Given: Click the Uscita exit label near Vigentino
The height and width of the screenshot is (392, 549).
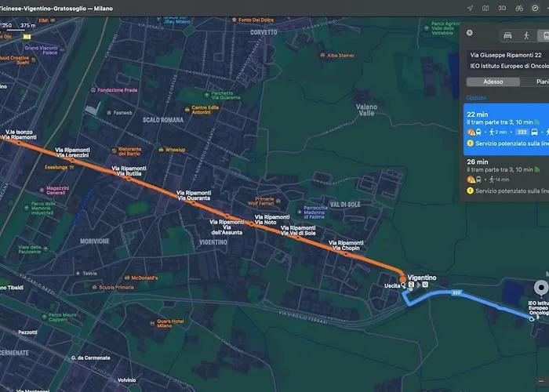Looking at the screenshot, I should pyautogui.click(x=392, y=285).
